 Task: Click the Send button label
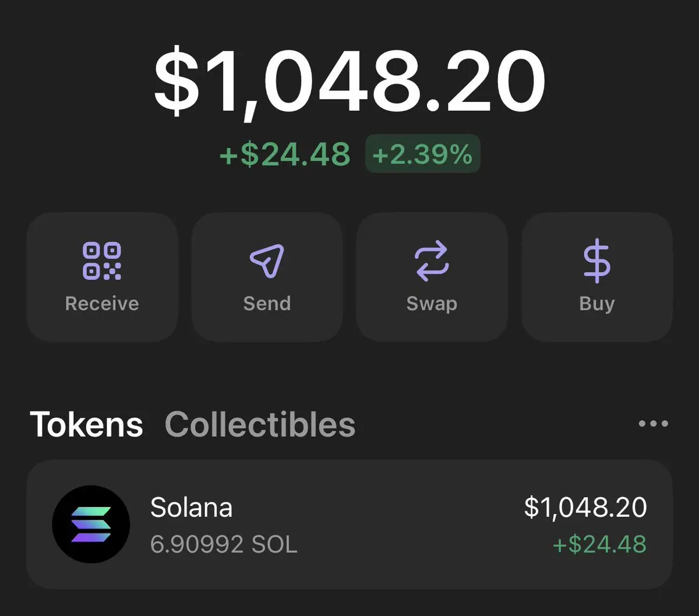[x=267, y=304]
